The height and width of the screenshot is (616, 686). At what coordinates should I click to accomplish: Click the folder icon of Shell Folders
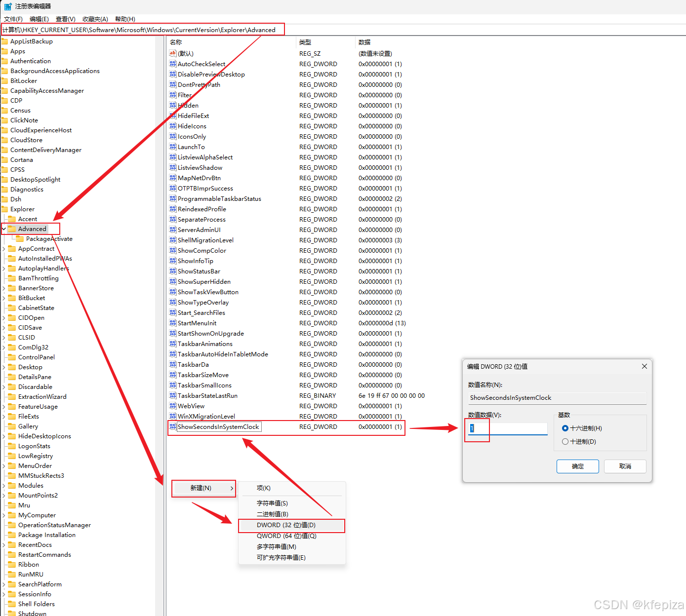click(12, 604)
